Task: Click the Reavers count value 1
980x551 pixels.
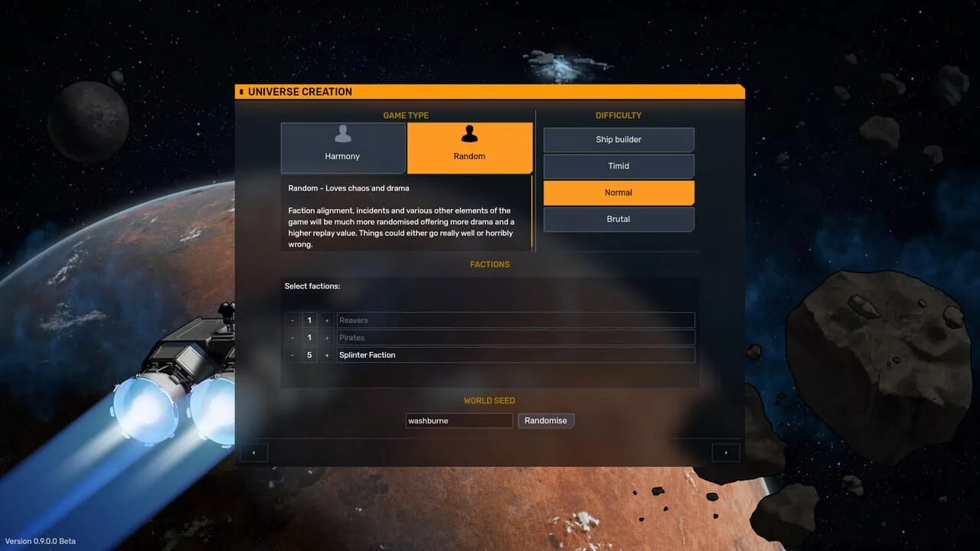Action: [309, 321]
